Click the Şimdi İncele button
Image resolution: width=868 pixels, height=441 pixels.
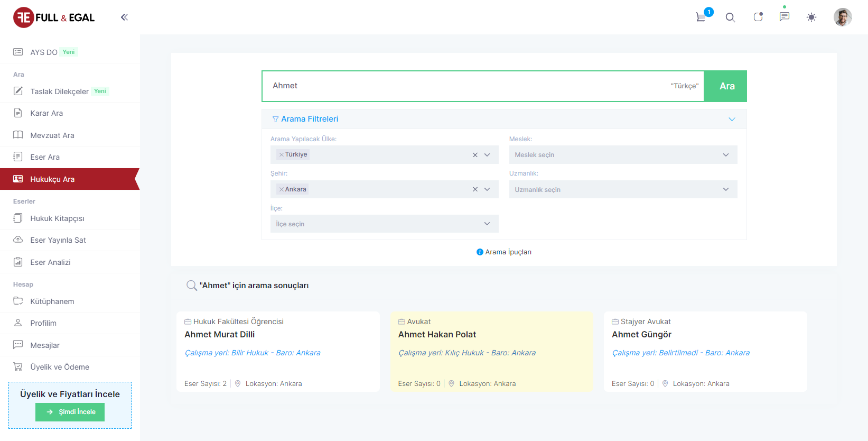pos(70,412)
